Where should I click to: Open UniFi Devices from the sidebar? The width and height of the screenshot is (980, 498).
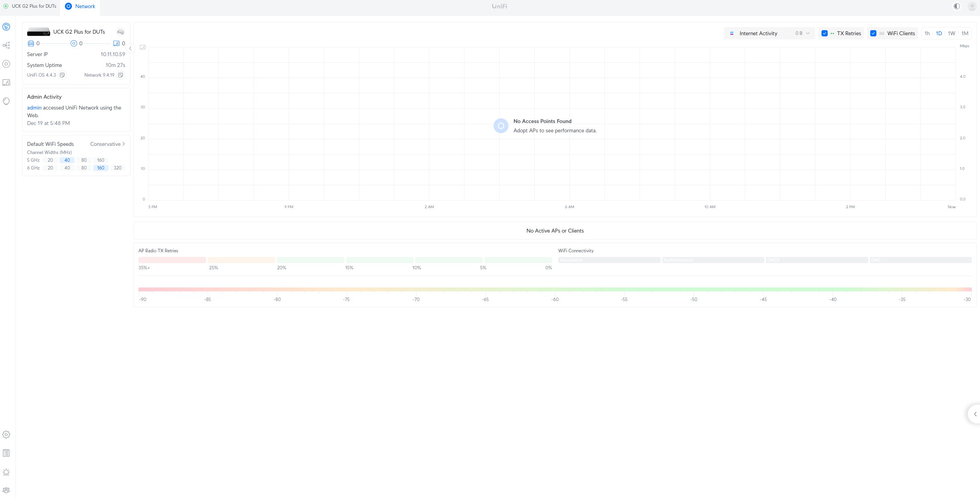6,64
